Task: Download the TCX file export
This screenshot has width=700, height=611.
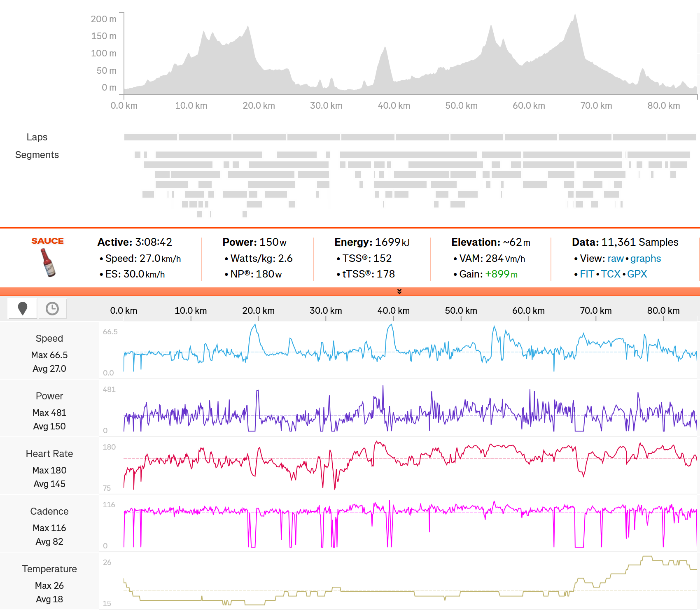Action: (x=610, y=274)
